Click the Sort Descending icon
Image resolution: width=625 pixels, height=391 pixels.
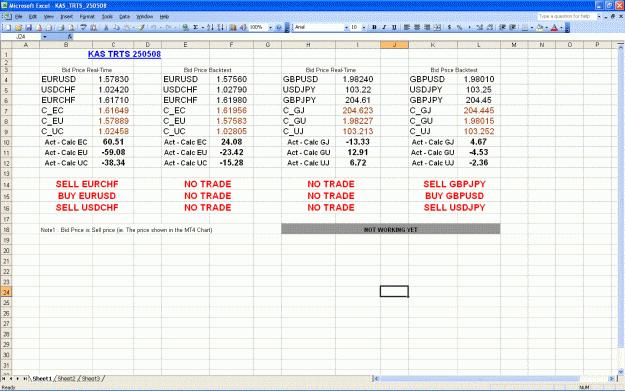pyautogui.click(x=220, y=27)
